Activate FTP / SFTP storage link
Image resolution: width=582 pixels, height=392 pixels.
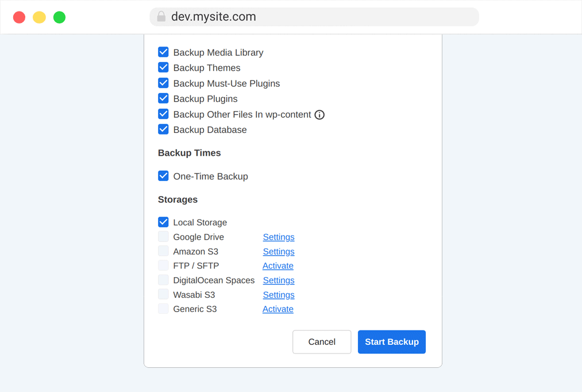(x=278, y=266)
